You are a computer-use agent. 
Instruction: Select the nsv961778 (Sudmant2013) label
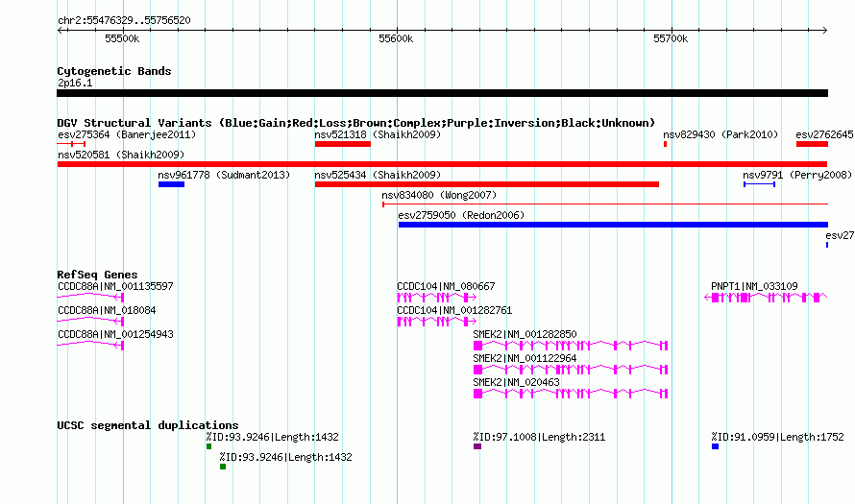(224, 175)
